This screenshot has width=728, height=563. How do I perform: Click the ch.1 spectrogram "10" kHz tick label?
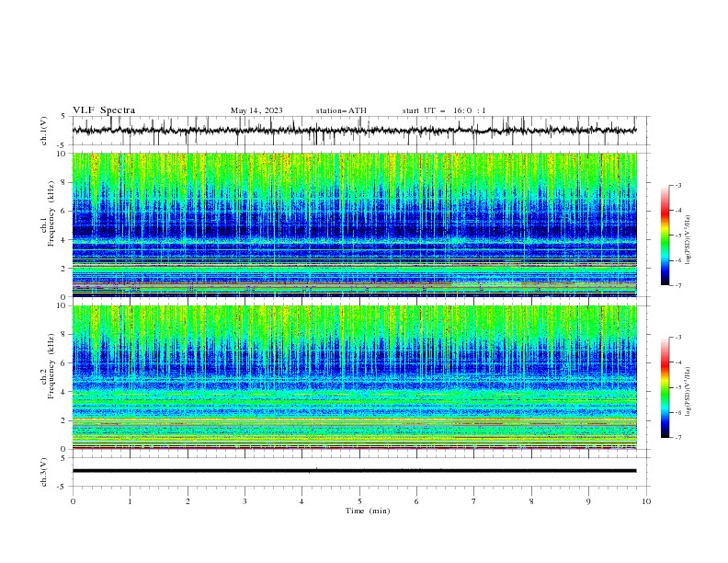[61, 154]
